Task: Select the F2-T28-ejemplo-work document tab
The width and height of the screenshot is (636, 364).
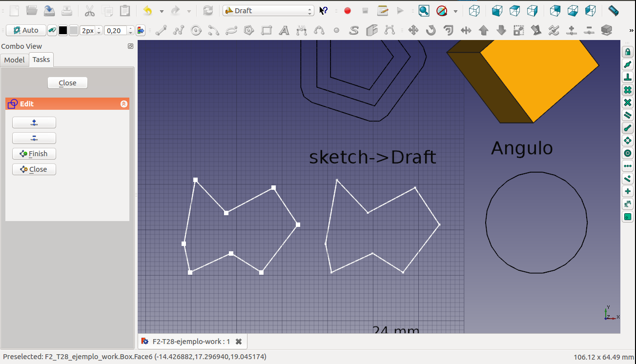Action: tap(191, 342)
